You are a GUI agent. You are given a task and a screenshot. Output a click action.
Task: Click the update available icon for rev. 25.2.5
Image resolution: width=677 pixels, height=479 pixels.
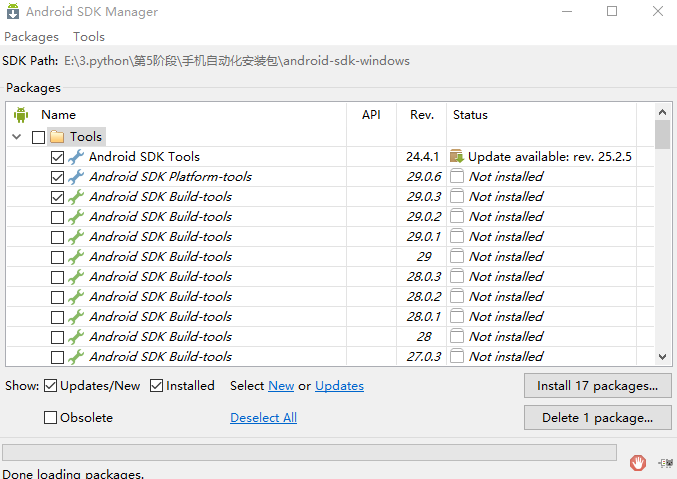[x=457, y=157]
